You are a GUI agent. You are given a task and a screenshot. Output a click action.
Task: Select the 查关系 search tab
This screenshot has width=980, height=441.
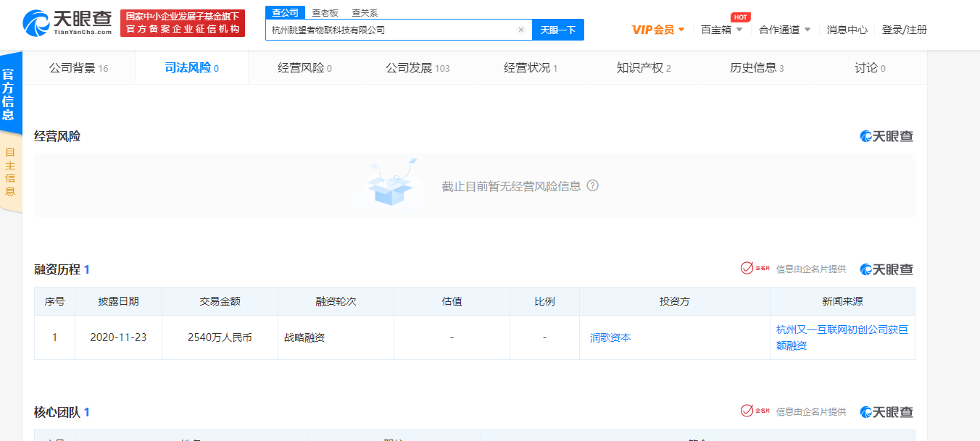point(365,13)
